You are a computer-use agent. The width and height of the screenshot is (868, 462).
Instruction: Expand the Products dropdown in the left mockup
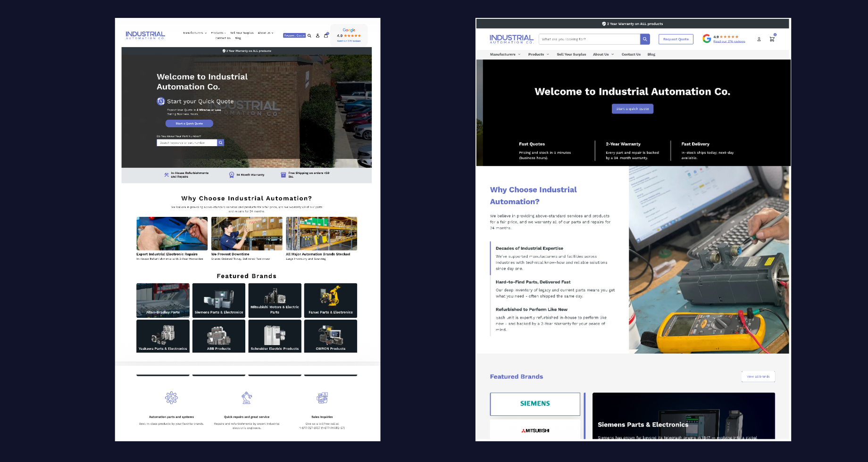tap(218, 33)
